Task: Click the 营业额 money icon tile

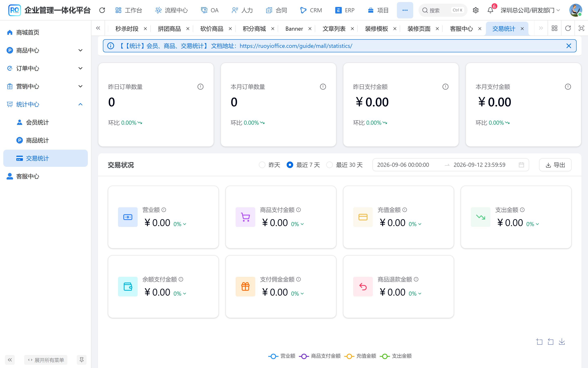Action: click(128, 217)
